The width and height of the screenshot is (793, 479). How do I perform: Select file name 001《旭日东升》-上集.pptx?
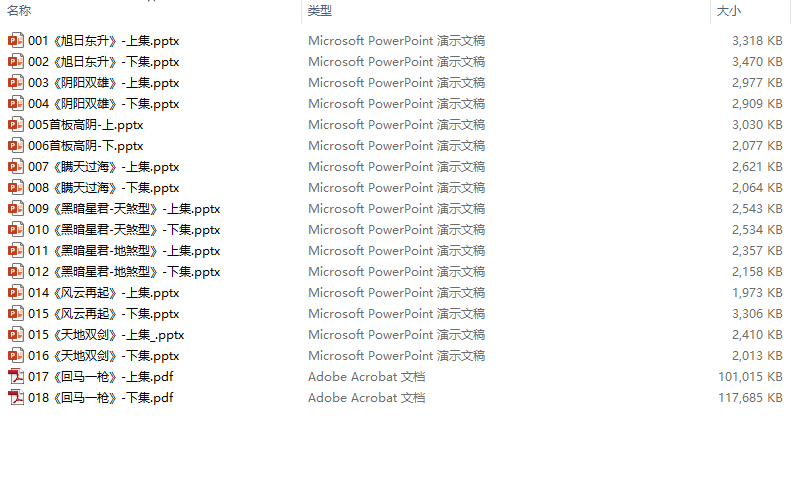[104, 41]
